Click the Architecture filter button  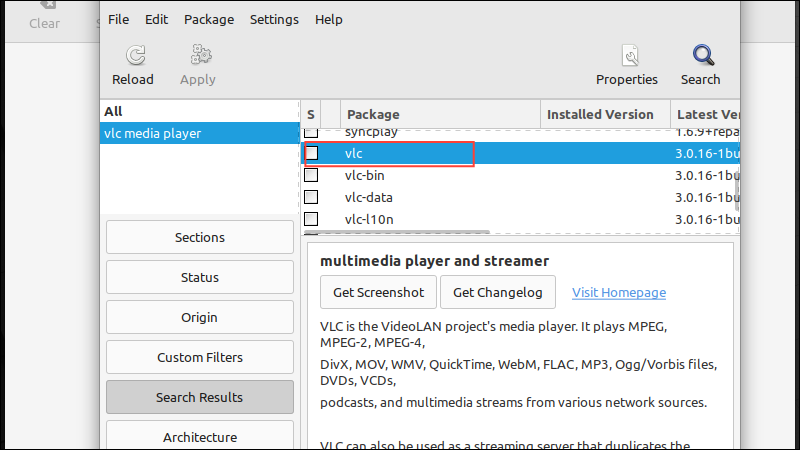(x=200, y=435)
